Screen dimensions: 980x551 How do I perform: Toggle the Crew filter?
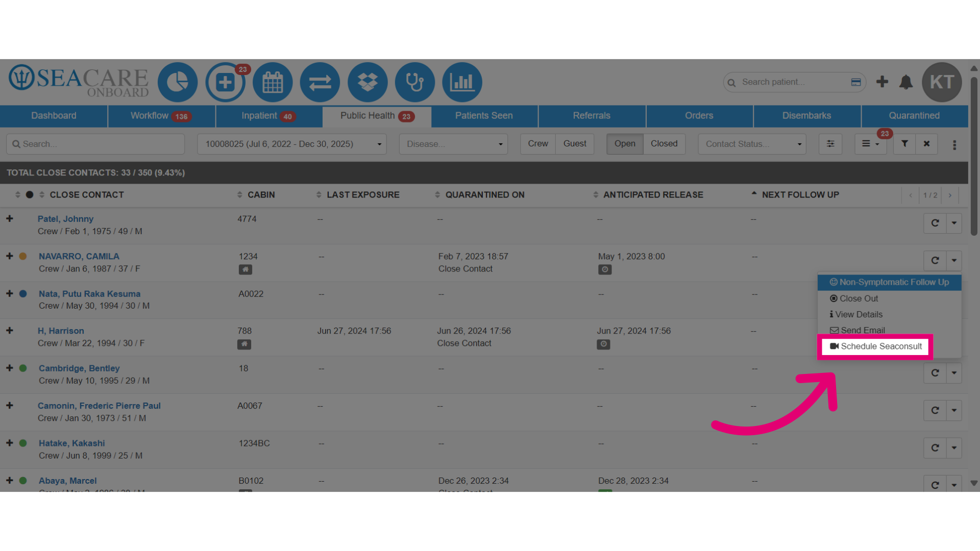click(x=538, y=144)
